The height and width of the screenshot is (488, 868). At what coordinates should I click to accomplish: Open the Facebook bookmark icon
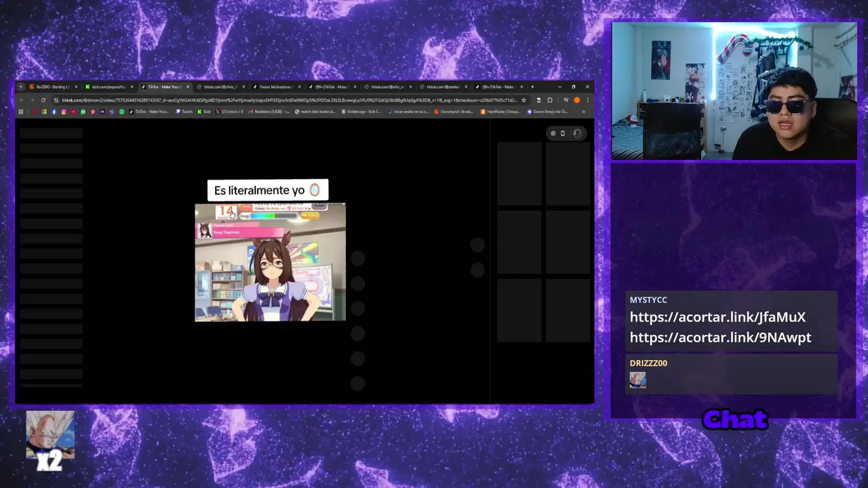pos(54,111)
